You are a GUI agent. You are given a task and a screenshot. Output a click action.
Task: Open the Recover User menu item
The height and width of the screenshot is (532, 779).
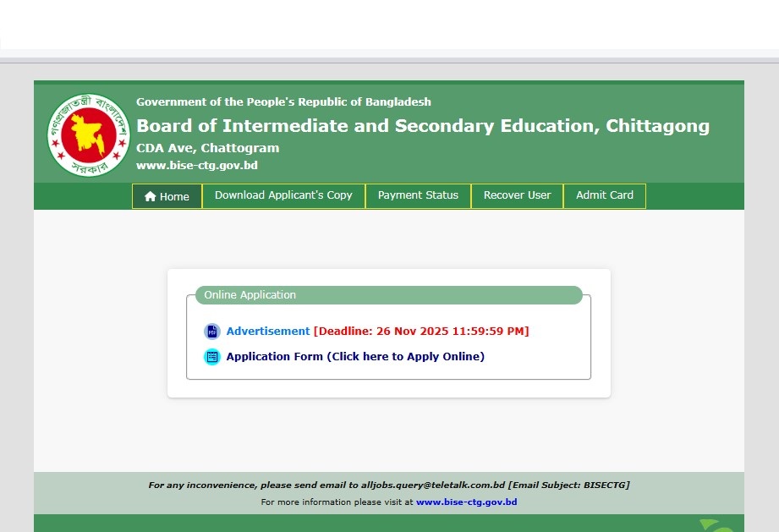tap(517, 195)
